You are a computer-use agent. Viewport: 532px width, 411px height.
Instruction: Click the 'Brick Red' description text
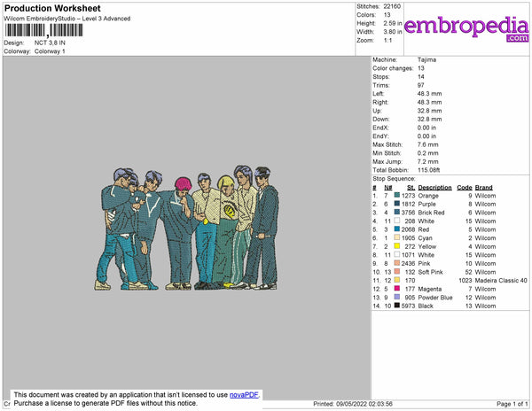[x=431, y=213]
